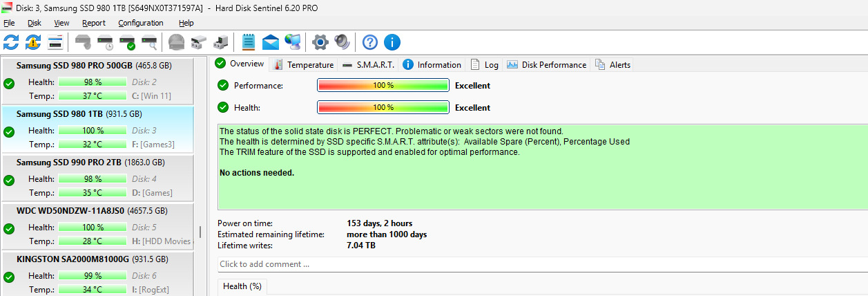
Task: Open the Help menu
Action: tap(186, 23)
